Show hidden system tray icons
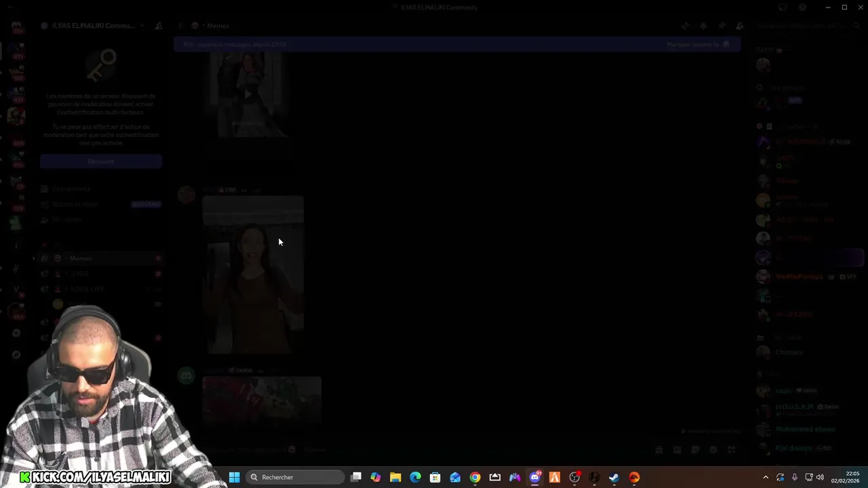The height and width of the screenshot is (488, 868). 766,477
